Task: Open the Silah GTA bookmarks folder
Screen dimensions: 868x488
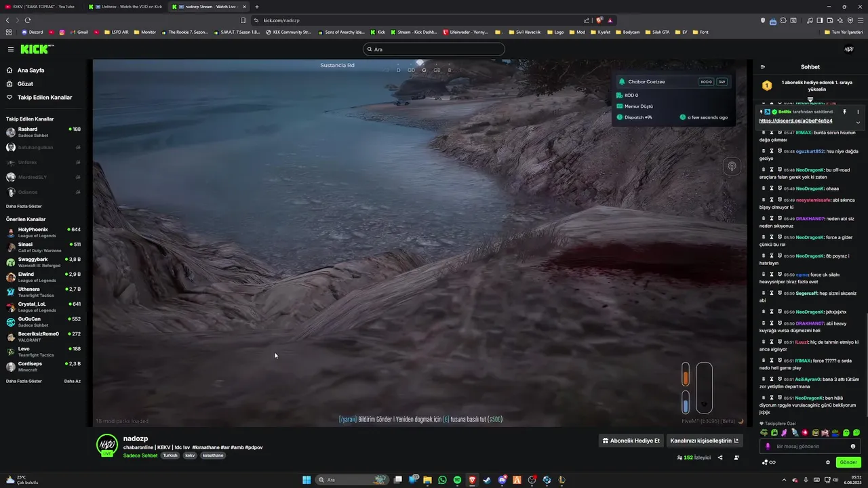Action: pyautogui.click(x=657, y=32)
